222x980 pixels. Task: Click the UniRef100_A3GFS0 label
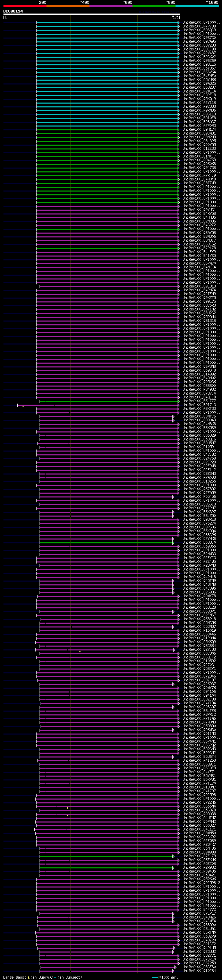[199, 967]
